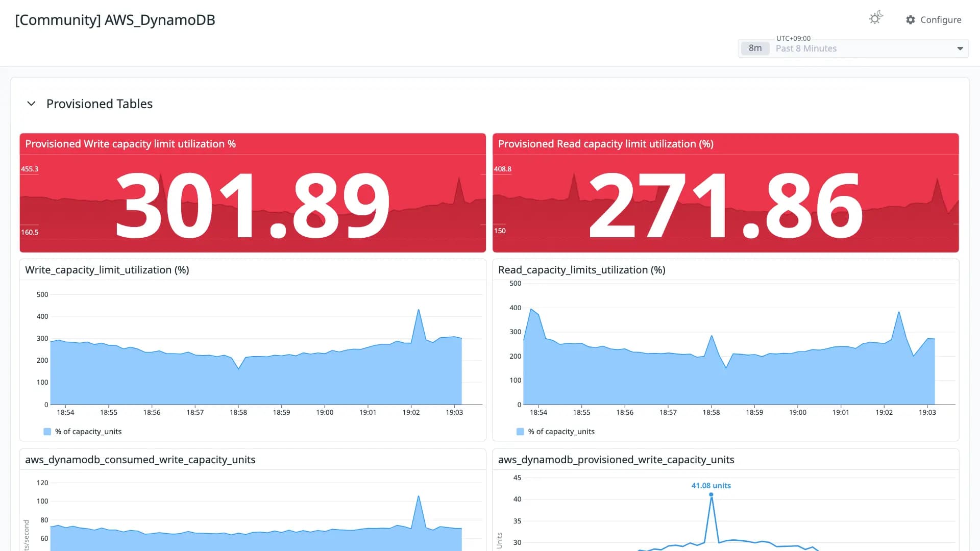Screen dimensions: 980x551
Task: Select the Provisioned Read capacity widget title
Action: click(605, 144)
